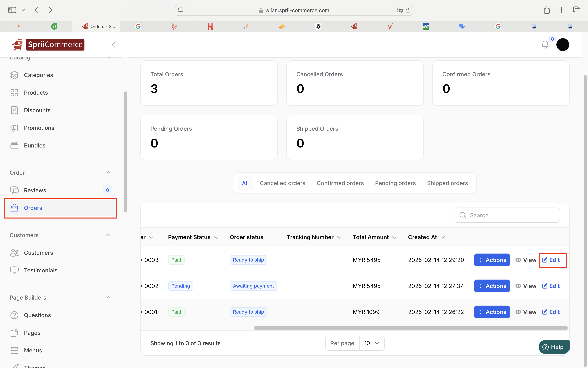The image size is (588, 368).
Task: Click the Safari share icon
Action: pos(547,10)
